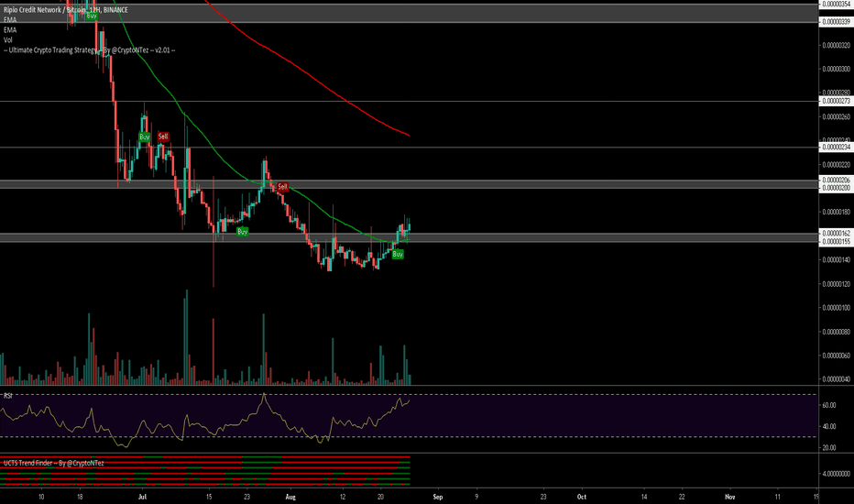Click the Sell marker on the 0.00000200 band
The height and width of the screenshot is (504, 854).
pyautogui.click(x=282, y=186)
